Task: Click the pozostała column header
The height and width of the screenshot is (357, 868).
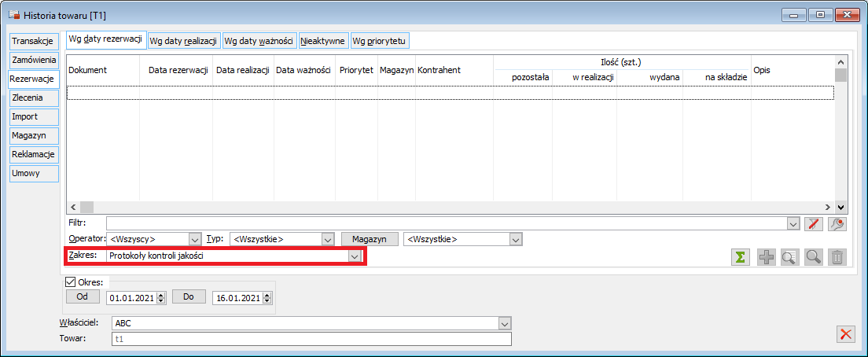Action: pos(523,78)
